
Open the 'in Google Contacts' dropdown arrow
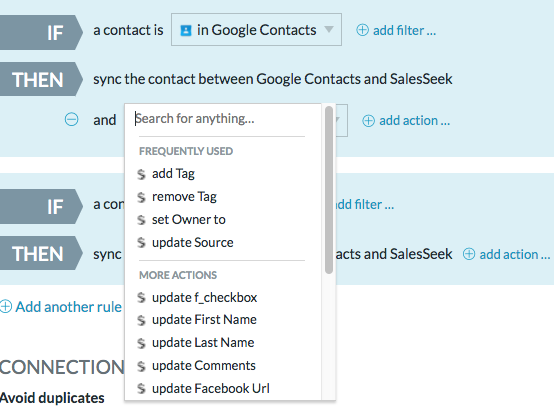tap(329, 29)
